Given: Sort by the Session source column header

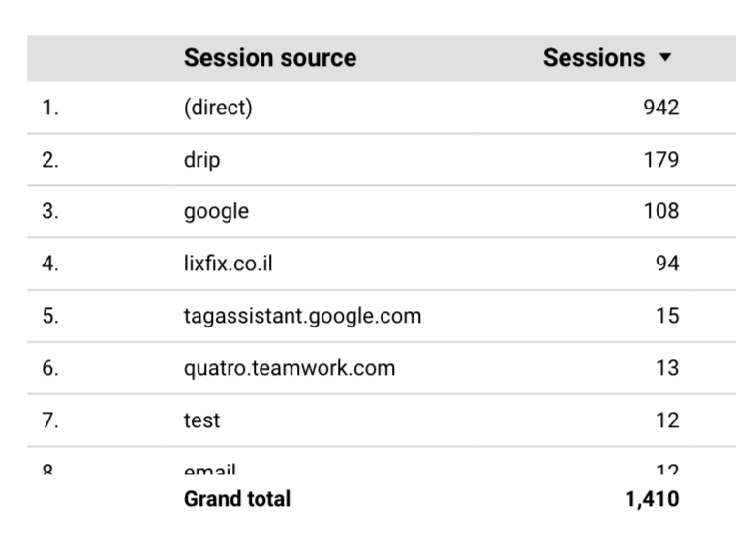Looking at the screenshot, I should coord(270,58).
